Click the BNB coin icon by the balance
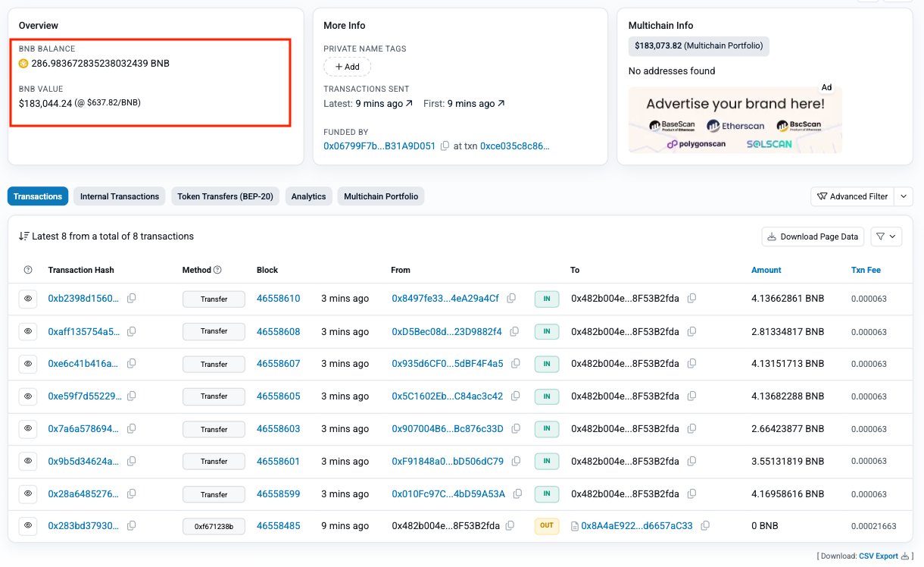The image size is (924, 567). (23, 63)
